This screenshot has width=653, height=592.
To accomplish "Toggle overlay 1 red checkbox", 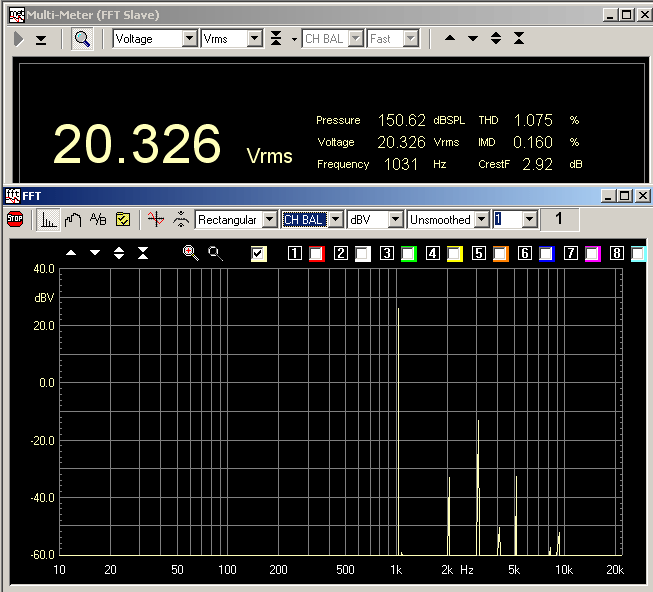I will tap(317, 254).
